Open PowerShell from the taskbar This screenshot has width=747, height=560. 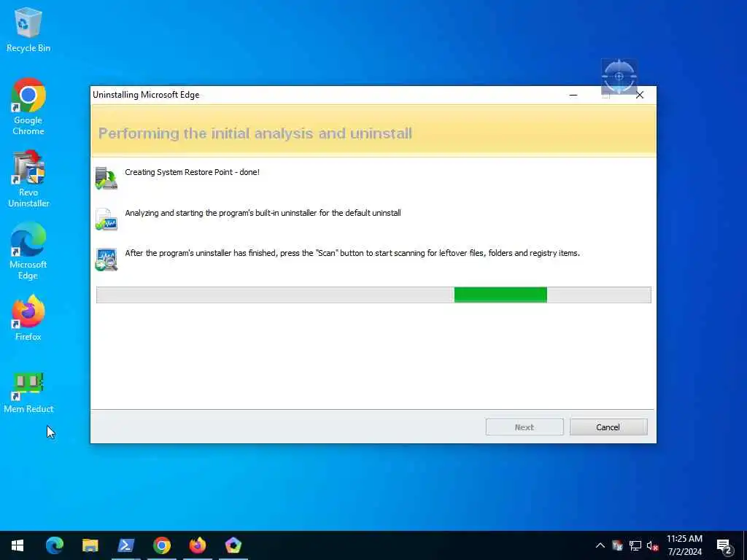click(125, 545)
